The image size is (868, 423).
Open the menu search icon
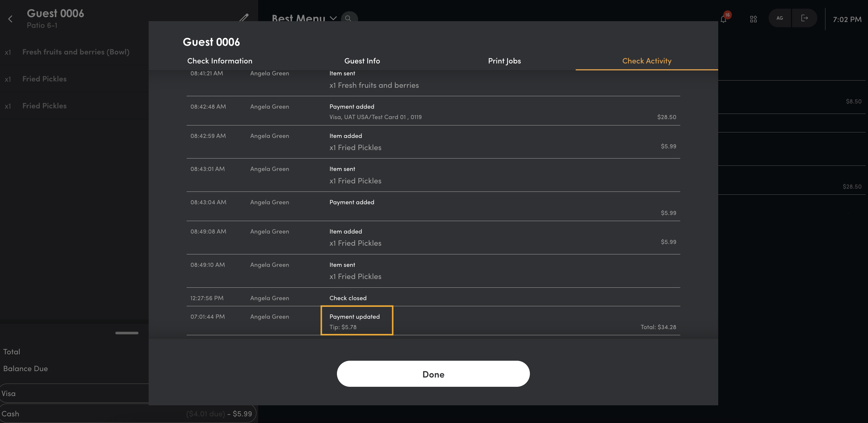349,18
